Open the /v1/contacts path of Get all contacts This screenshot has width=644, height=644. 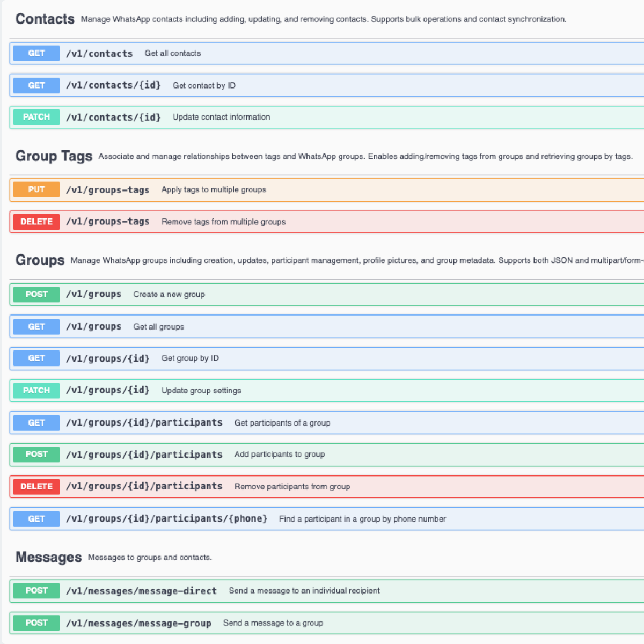pos(99,54)
